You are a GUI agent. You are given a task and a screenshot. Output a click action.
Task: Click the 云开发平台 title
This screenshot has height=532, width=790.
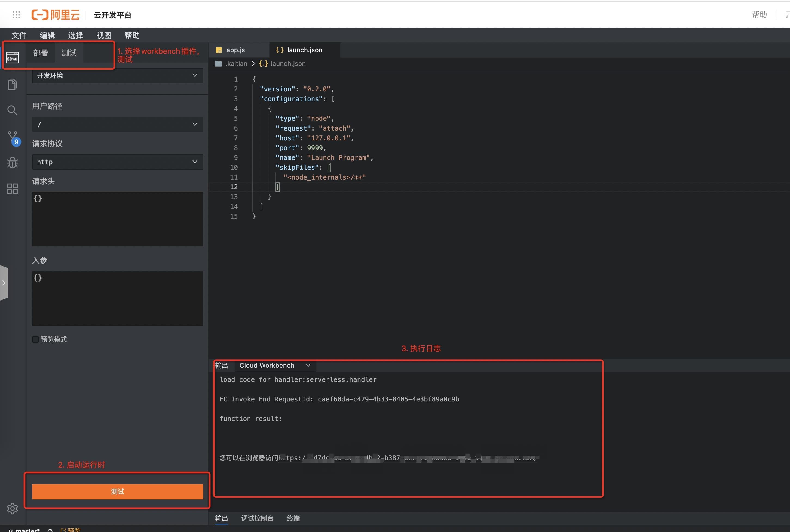(x=113, y=15)
